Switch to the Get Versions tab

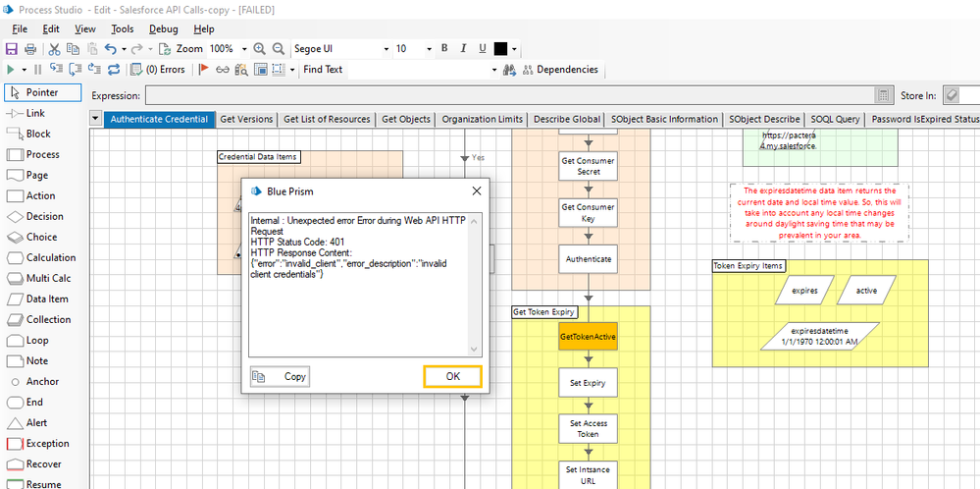coord(246,119)
